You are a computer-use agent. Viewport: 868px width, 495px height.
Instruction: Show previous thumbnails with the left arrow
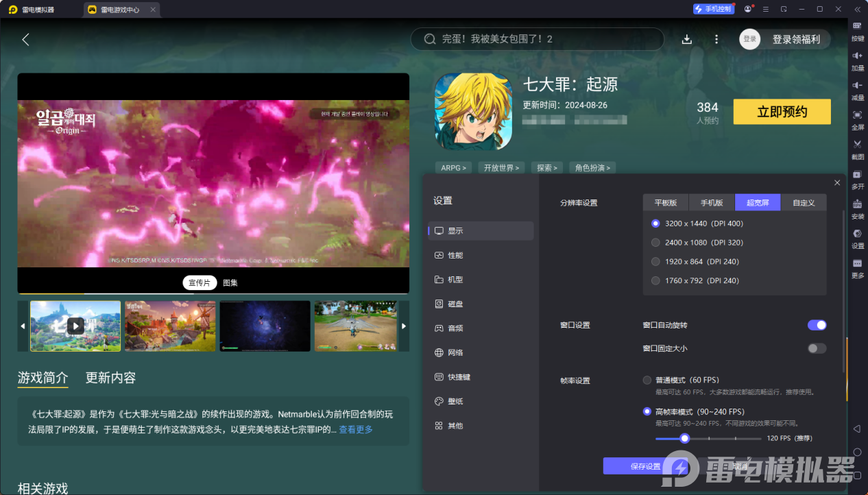23,326
